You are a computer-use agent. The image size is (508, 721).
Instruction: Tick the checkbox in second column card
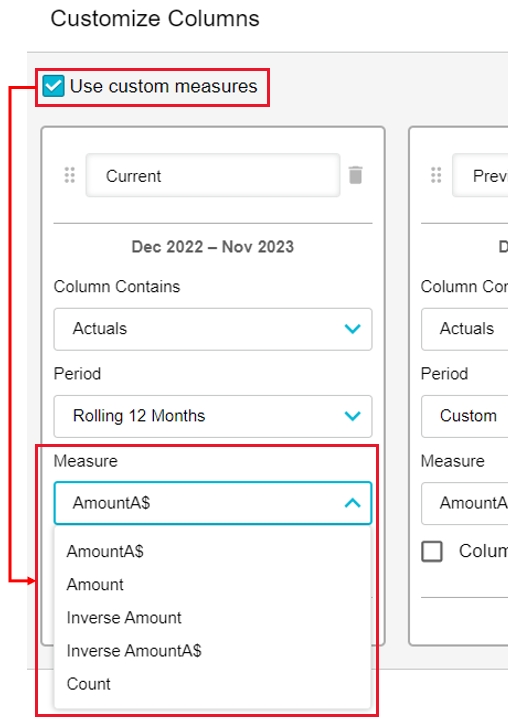tap(432, 551)
